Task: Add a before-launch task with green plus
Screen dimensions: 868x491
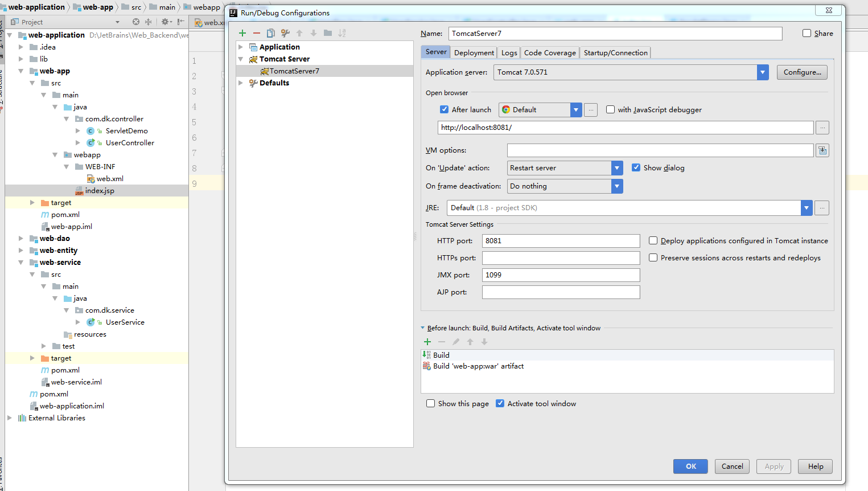Action: [427, 342]
